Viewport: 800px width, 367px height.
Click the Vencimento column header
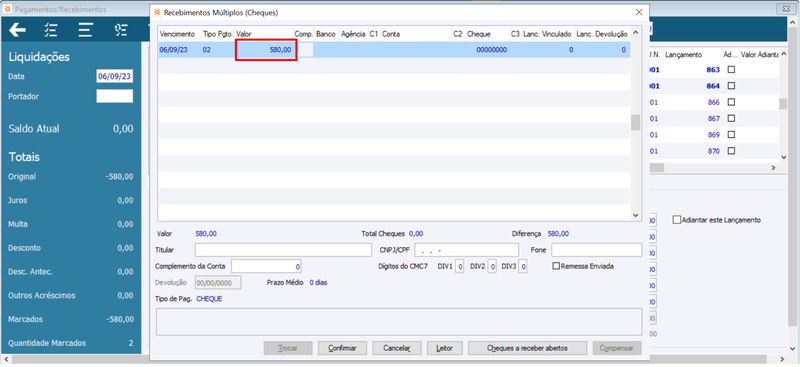pos(180,34)
